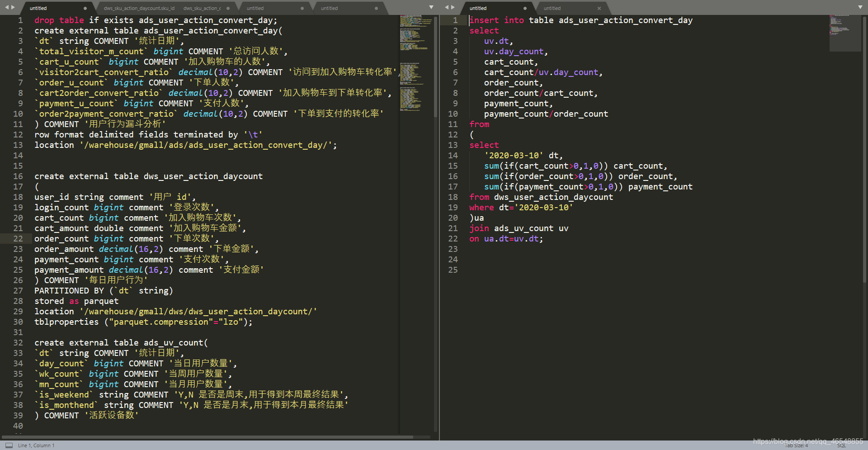Close the inactive untitled tab in right pane
The image size is (868, 450).
(x=599, y=8)
